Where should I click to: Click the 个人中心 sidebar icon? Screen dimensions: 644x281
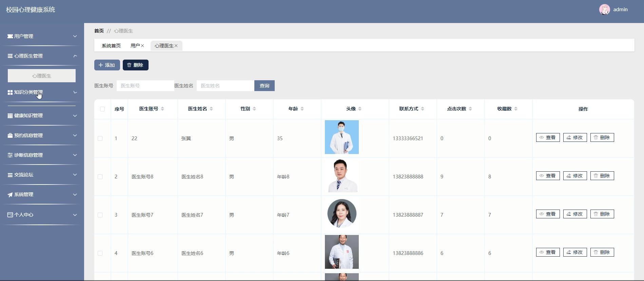(10, 215)
